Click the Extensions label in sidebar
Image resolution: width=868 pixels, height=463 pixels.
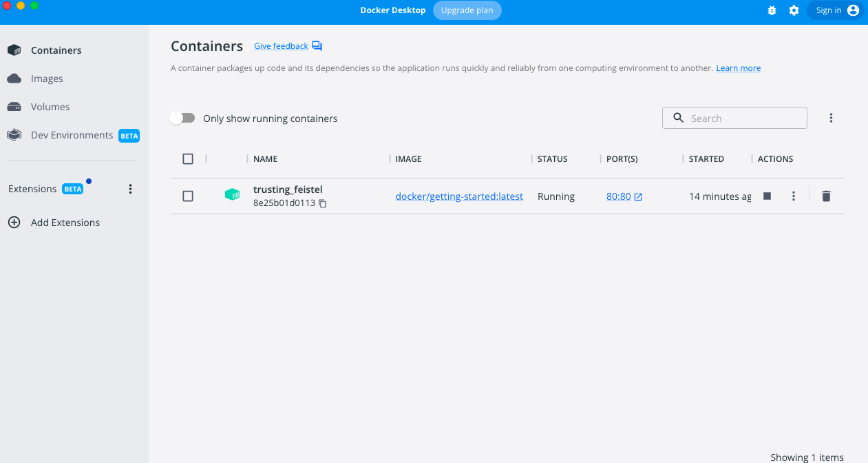(32, 189)
